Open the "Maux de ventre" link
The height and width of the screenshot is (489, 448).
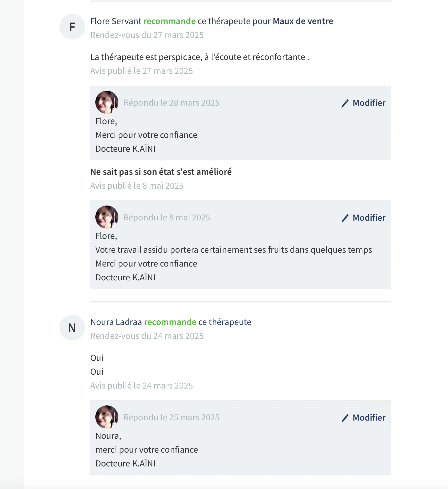pos(303,21)
